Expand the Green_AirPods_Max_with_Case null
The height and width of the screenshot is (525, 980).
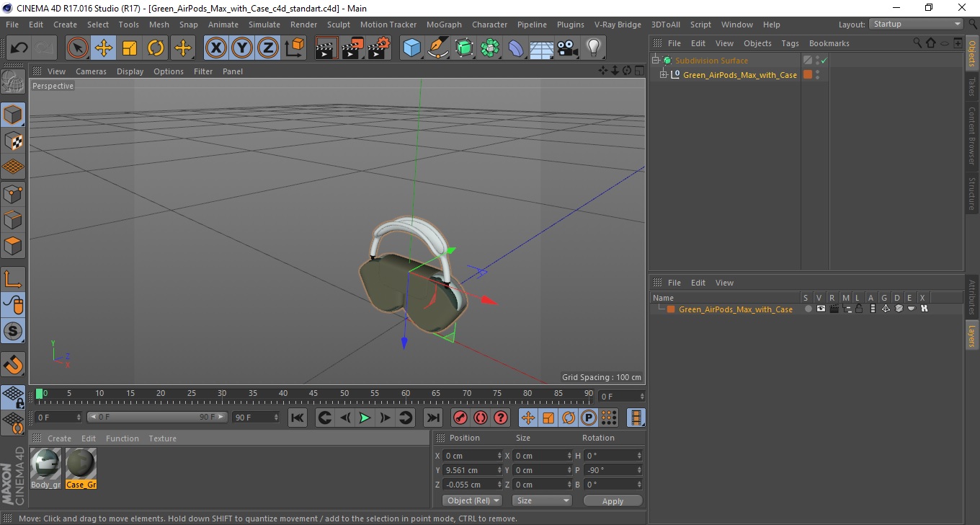tap(664, 75)
